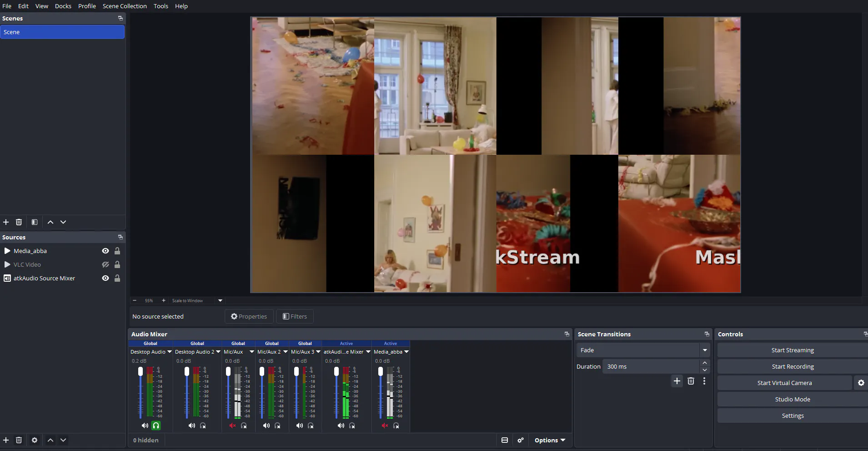
Task: Open Media_abba channel dropdown arrow
Action: (x=406, y=352)
